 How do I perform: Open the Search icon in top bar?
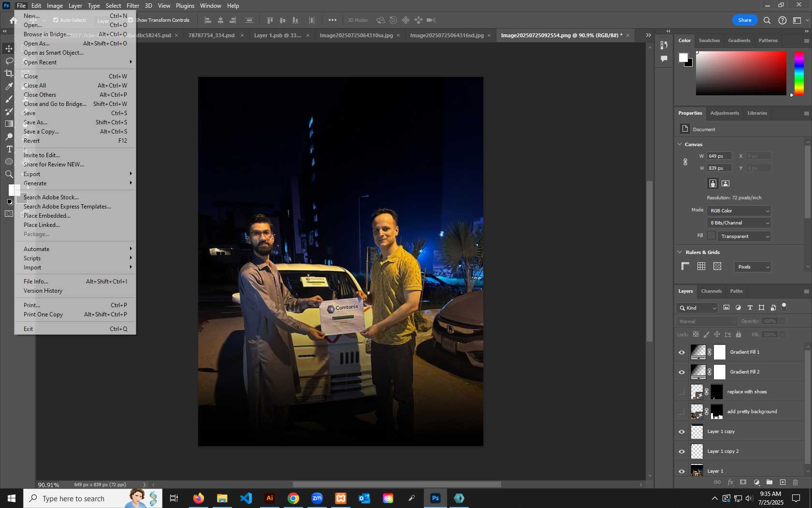coord(767,20)
